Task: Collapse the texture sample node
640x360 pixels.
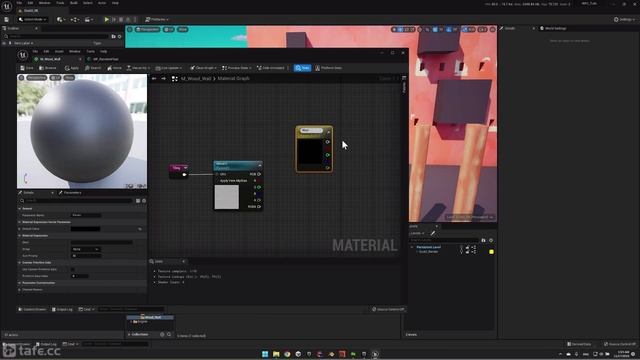Action: (259, 165)
